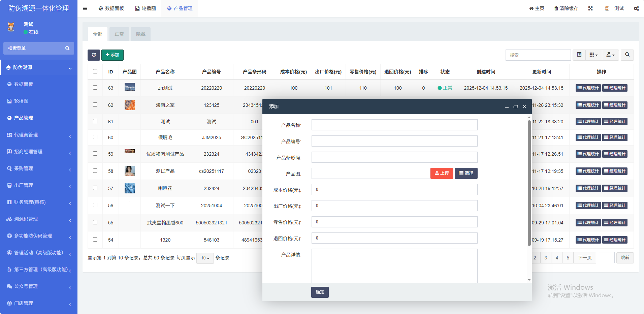The image size is (644, 314).
Task: Open the columns visibility dropdown
Action: (593, 55)
